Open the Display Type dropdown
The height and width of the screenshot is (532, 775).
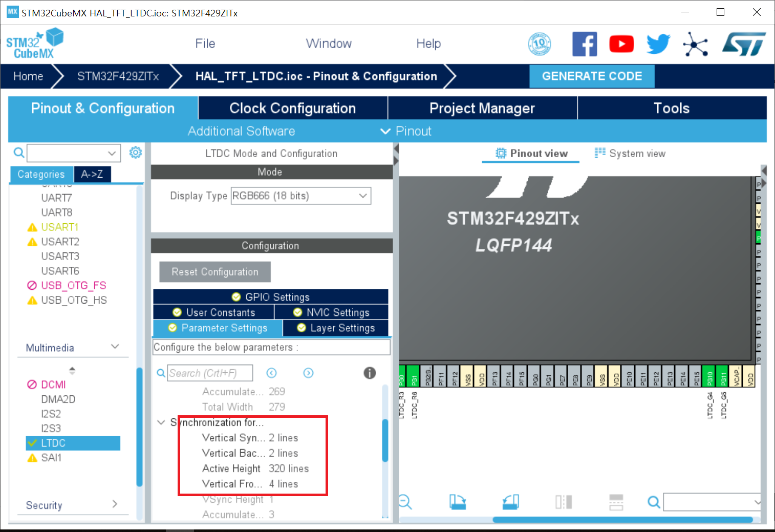[x=301, y=196]
